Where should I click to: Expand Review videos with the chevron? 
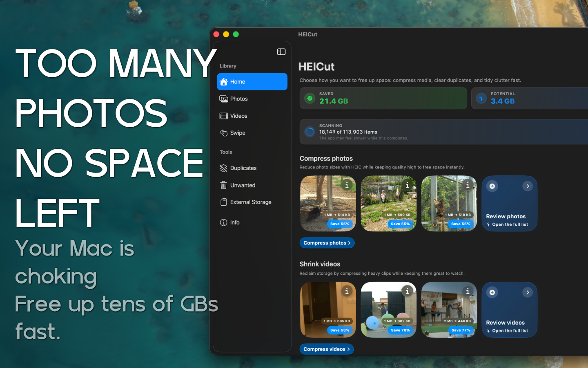click(x=528, y=292)
